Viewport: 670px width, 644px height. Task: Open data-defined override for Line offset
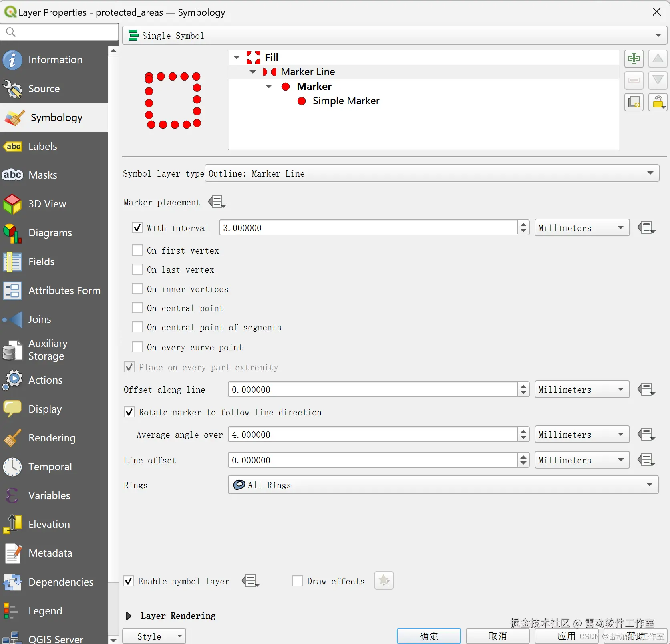[646, 460]
